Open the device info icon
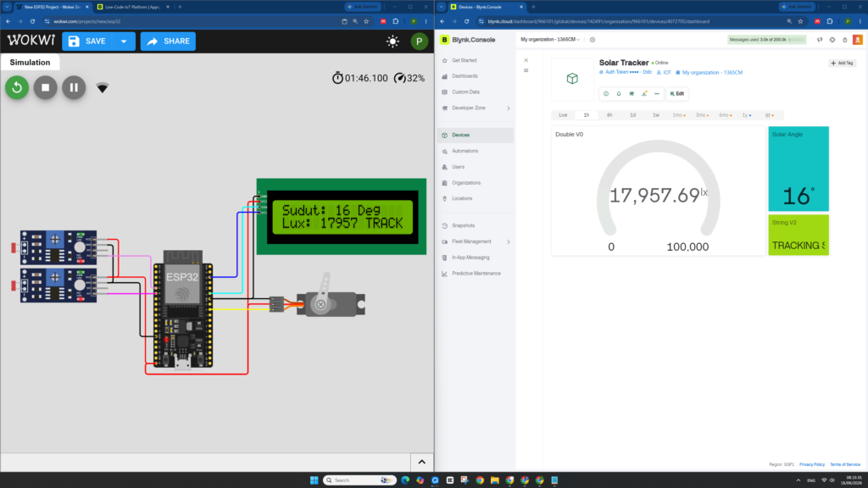This screenshot has width=868, height=488. click(606, 93)
